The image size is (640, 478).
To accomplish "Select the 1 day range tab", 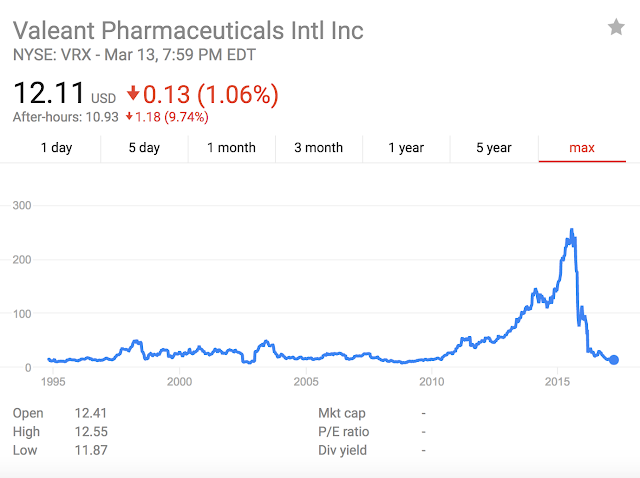I will click(56, 148).
